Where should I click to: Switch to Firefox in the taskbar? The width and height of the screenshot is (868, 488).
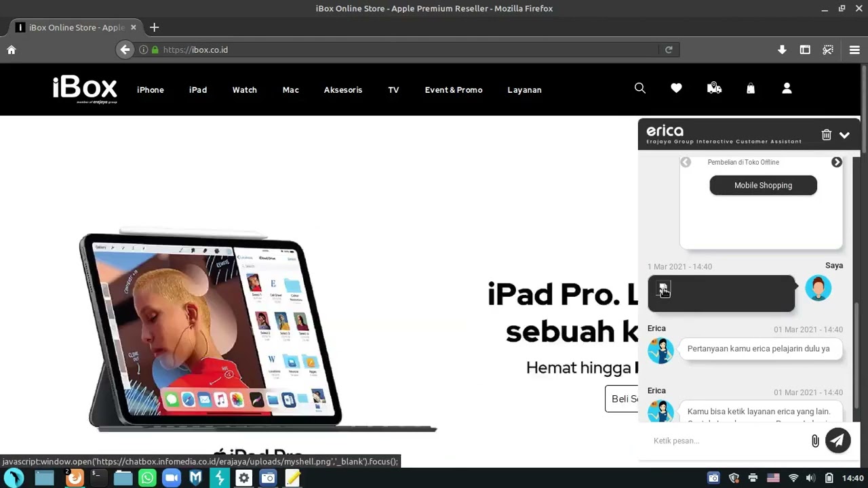[x=75, y=478]
